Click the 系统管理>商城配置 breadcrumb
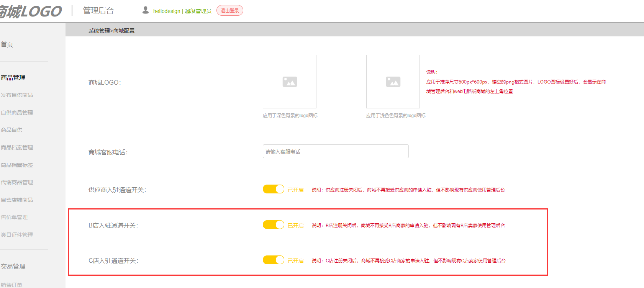This screenshot has height=288, width=644. click(111, 31)
